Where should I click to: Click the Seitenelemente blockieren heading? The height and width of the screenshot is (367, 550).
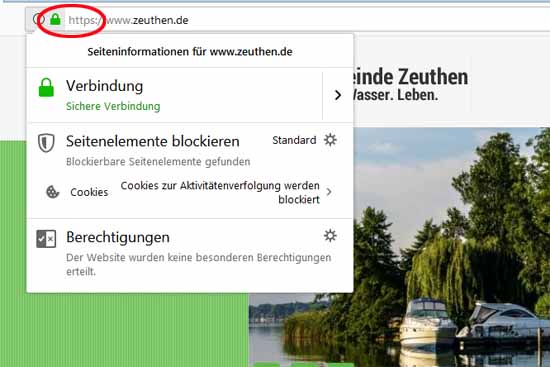coord(153,141)
